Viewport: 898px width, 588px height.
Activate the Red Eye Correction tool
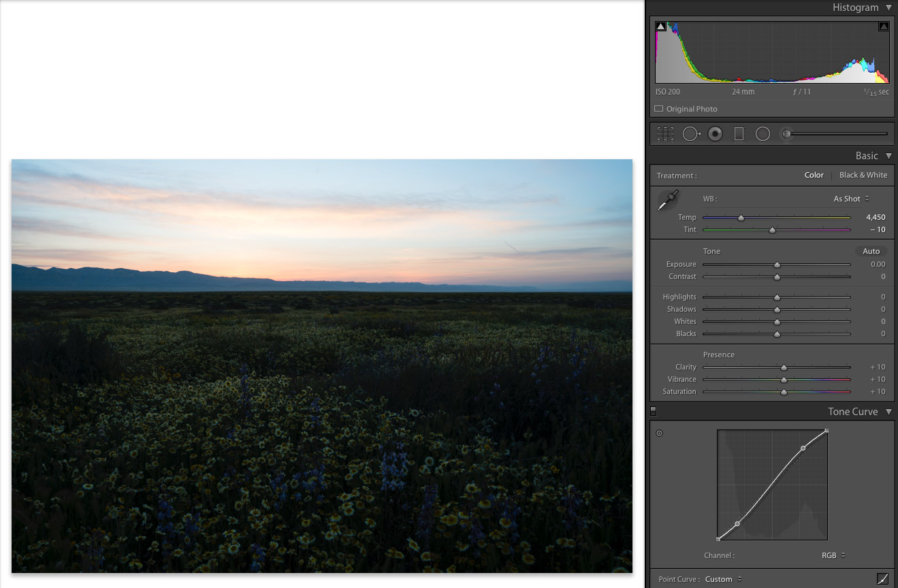point(715,134)
